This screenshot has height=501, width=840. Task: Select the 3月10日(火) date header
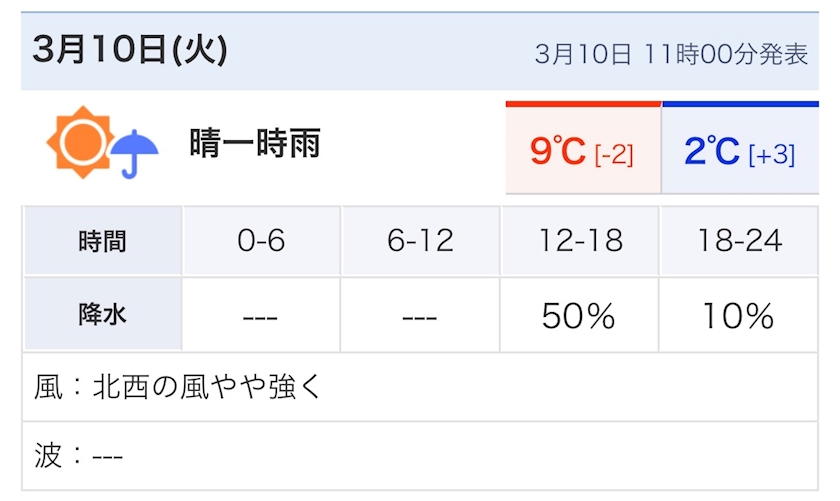tap(130, 49)
